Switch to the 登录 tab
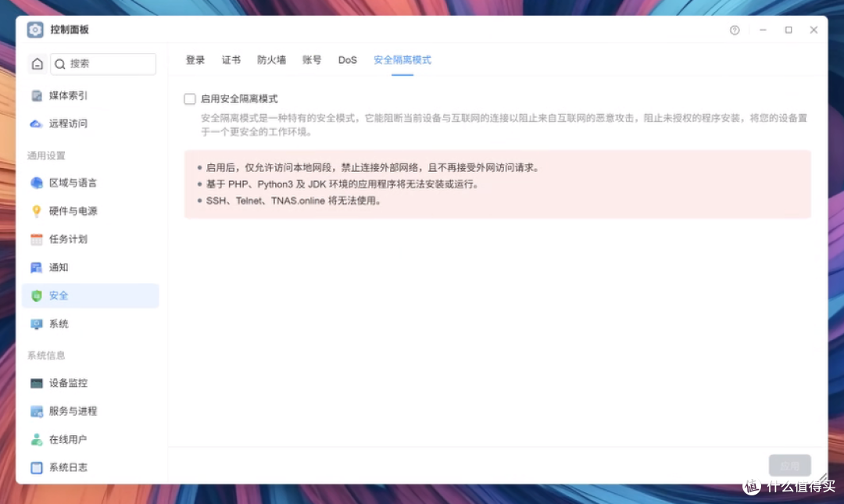This screenshot has height=504, width=844. [x=195, y=60]
